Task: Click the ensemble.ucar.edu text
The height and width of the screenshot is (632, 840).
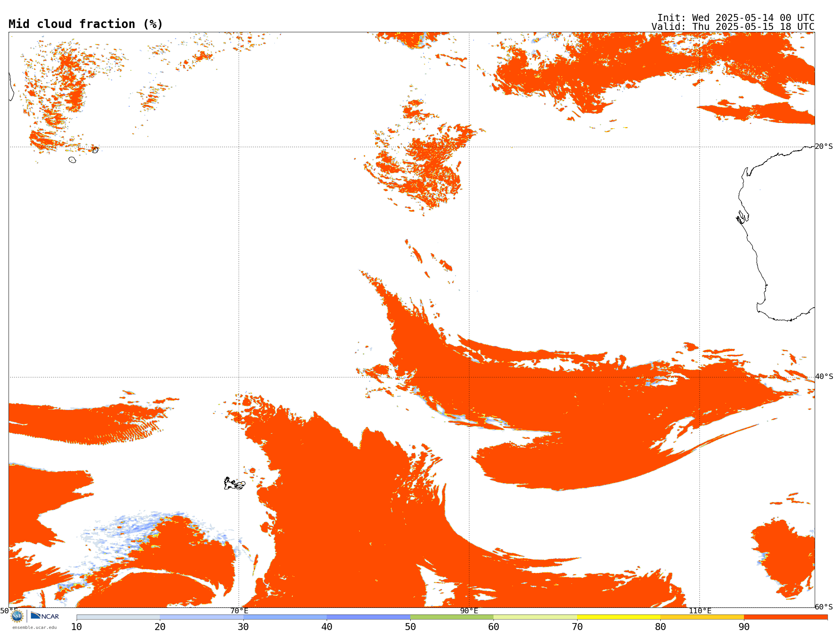Action: click(x=35, y=627)
